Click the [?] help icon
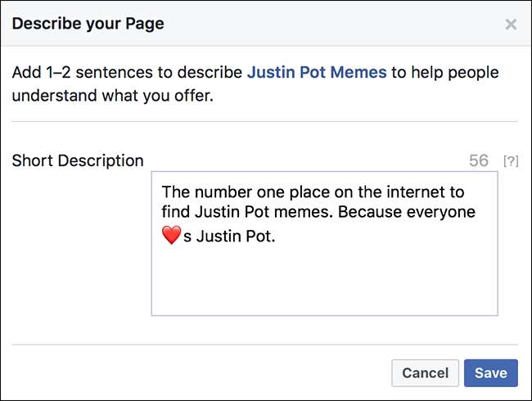The width and height of the screenshot is (532, 401). (x=511, y=161)
